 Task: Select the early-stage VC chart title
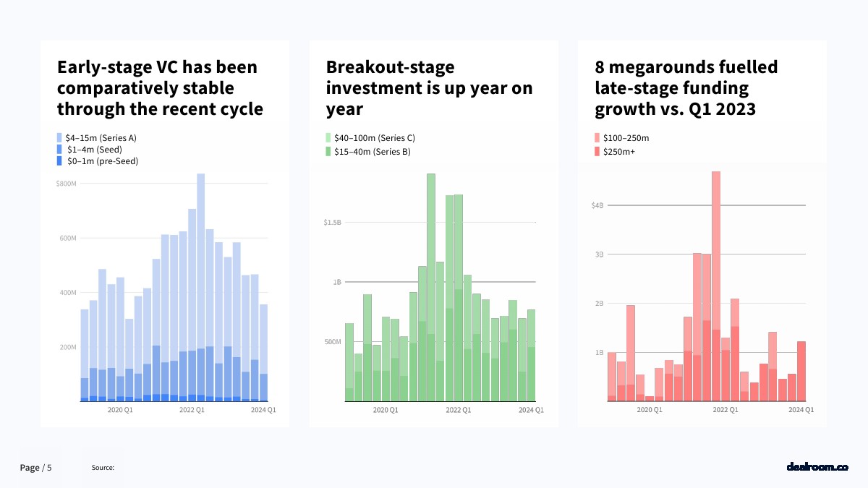tap(160, 88)
